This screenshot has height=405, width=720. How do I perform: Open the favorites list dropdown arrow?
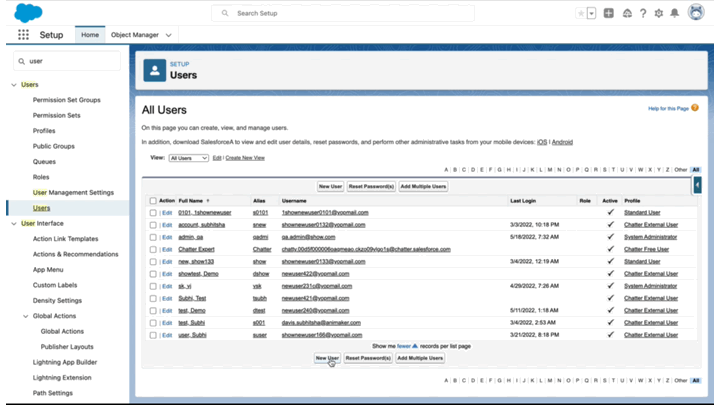point(591,13)
